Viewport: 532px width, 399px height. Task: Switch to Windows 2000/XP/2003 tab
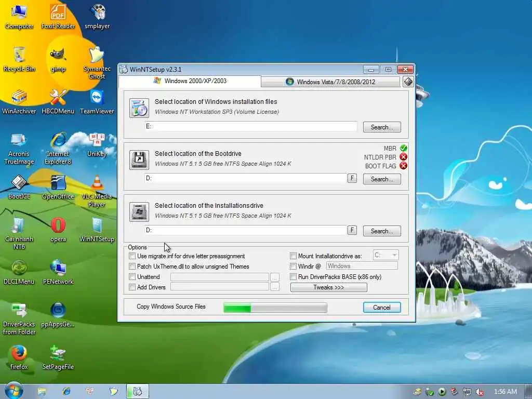(190, 81)
